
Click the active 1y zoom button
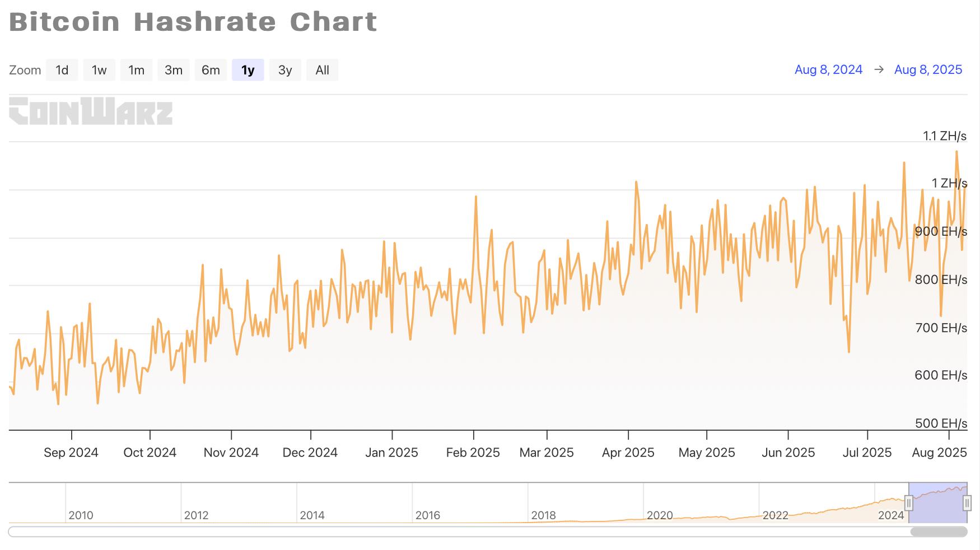248,70
